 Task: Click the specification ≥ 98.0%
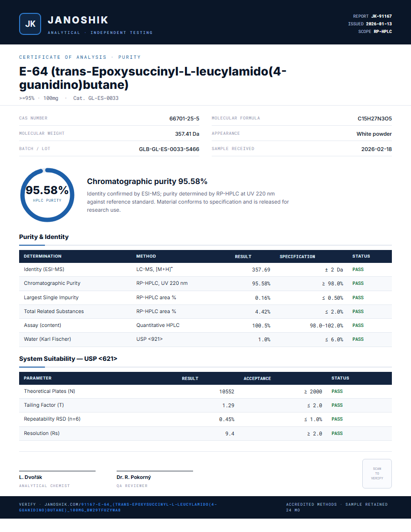(333, 283)
